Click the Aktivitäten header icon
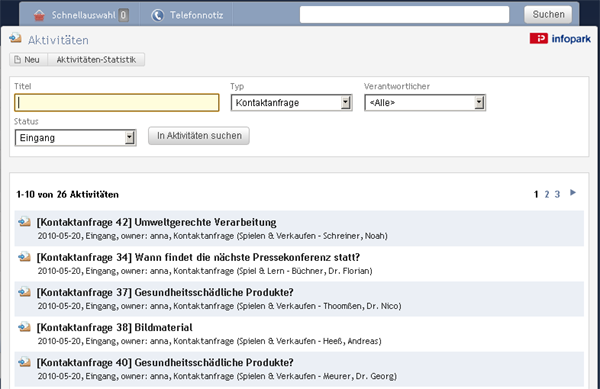This screenshot has height=389, width=600. [x=16, y=38]
